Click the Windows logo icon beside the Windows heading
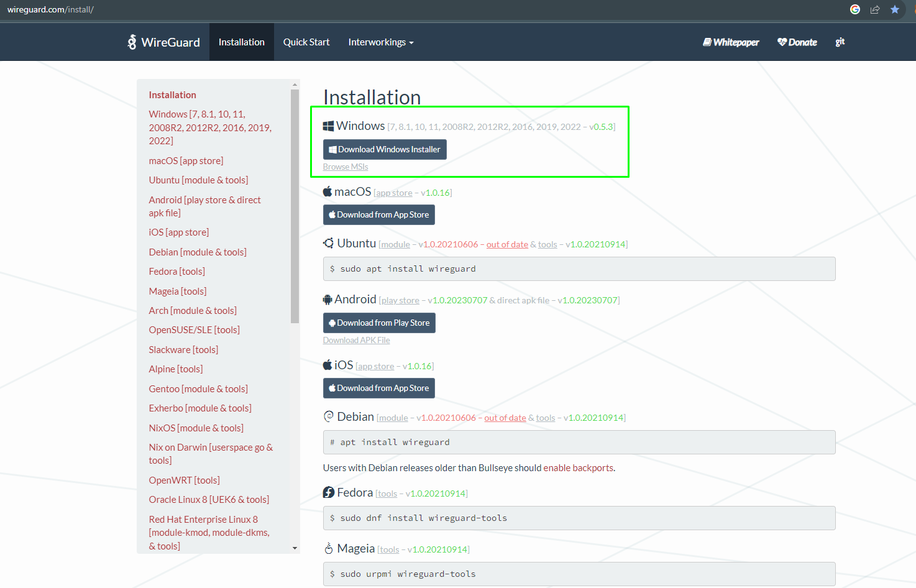The height and width of the screenshot is (588, 916). (x=328, y=126)
